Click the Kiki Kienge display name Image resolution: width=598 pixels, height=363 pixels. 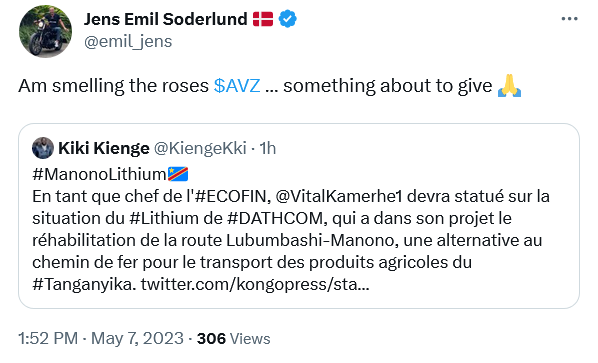[104, 148]
